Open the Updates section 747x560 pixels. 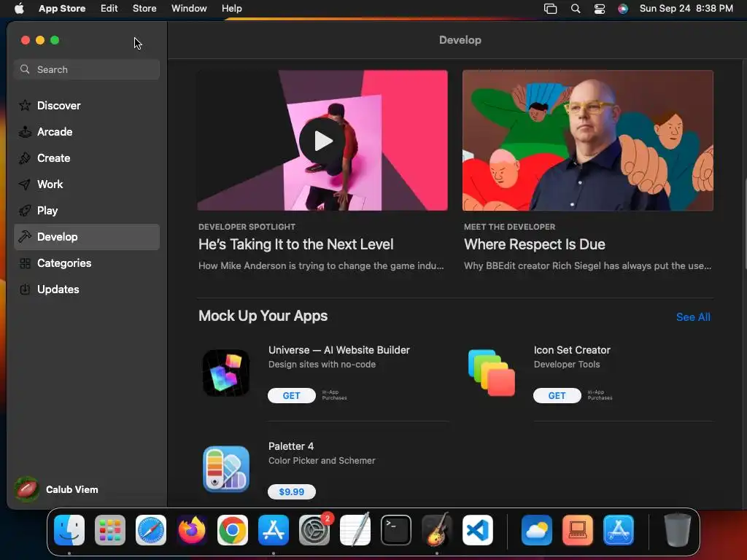pos(87,289)
